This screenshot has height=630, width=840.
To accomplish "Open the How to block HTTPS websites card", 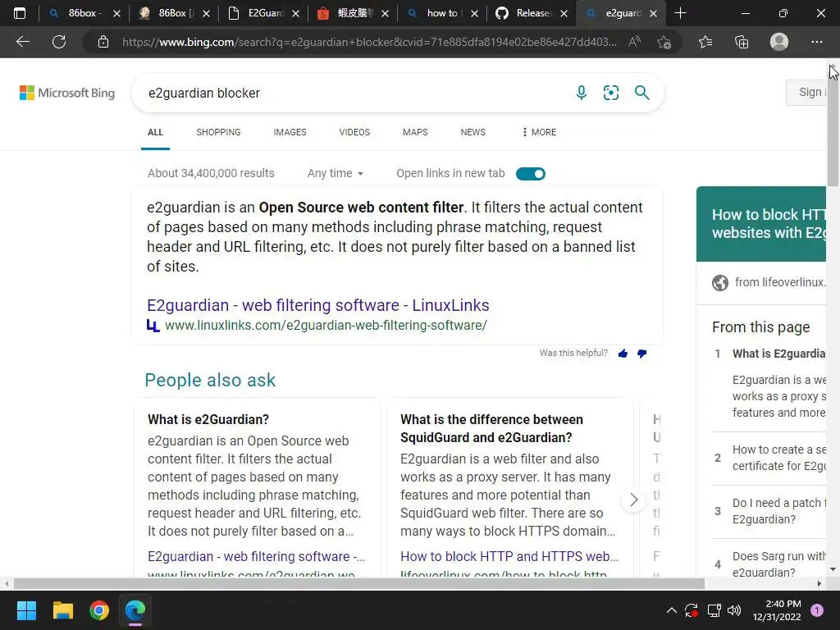I will pos(761,223).
